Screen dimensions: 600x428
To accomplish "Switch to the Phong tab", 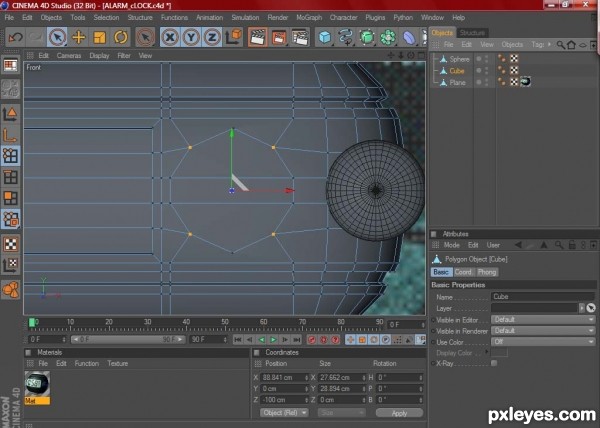I will click(x=487, y=272).
